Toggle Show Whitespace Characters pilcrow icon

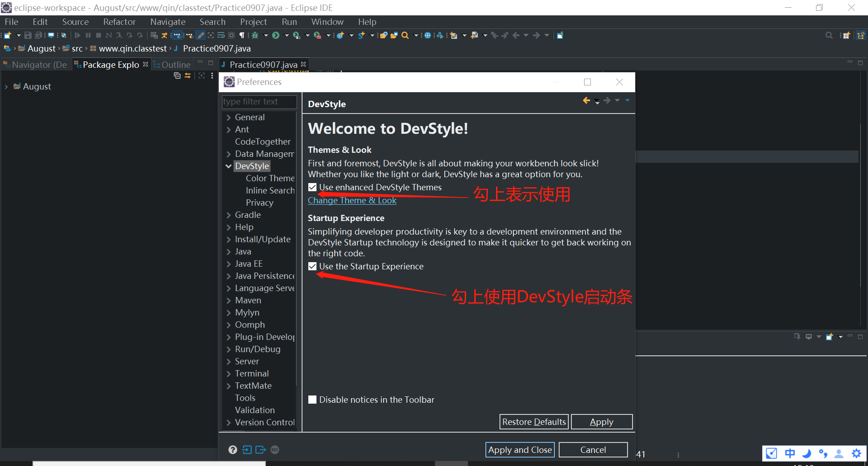point(242,35)
